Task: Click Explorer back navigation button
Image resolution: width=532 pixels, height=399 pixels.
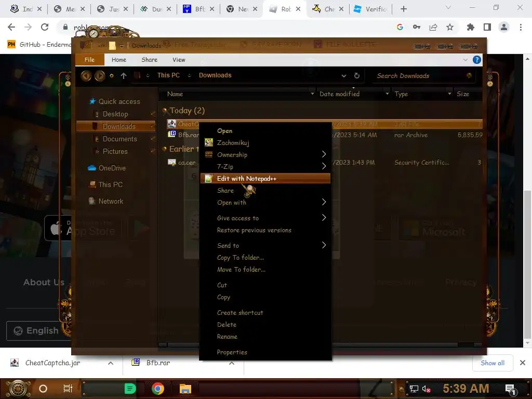Action: tap(86, 75)
